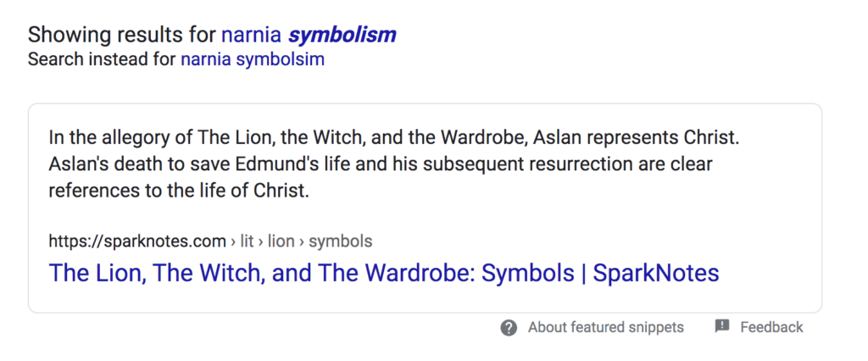Open the SparkNotes Symbols result title
This screenshot has width=868, height=361.
(x=384, y=273)
